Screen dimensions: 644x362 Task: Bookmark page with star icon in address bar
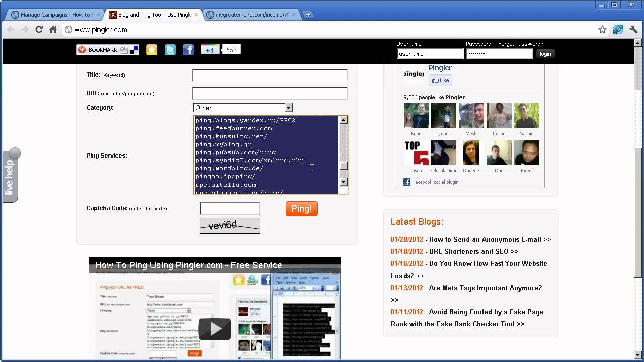602,30
